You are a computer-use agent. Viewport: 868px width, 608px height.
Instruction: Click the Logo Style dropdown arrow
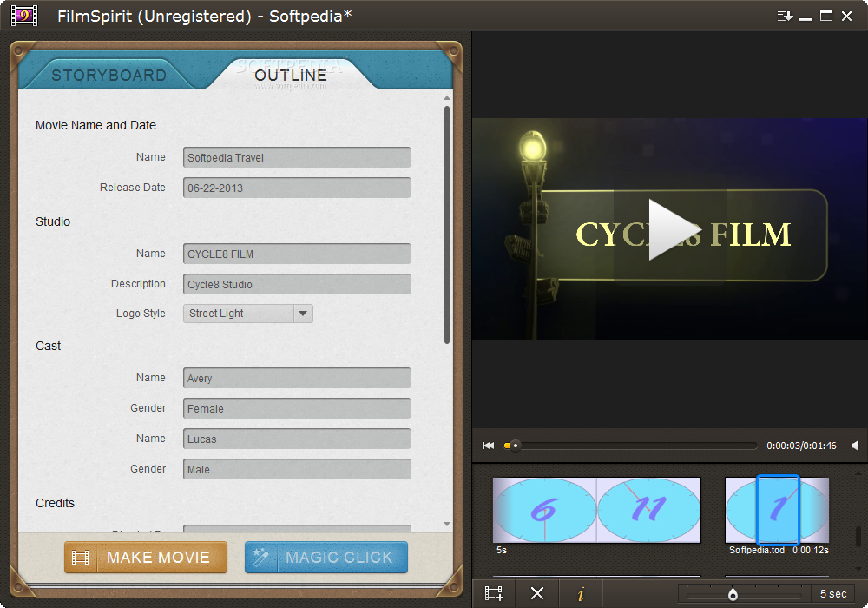pyautogui.click(x=303, y=314)
